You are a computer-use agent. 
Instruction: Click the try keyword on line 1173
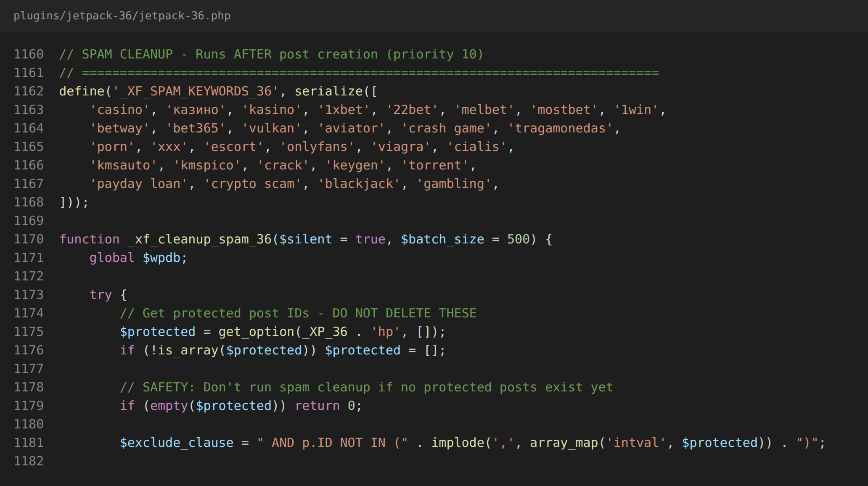101,295
